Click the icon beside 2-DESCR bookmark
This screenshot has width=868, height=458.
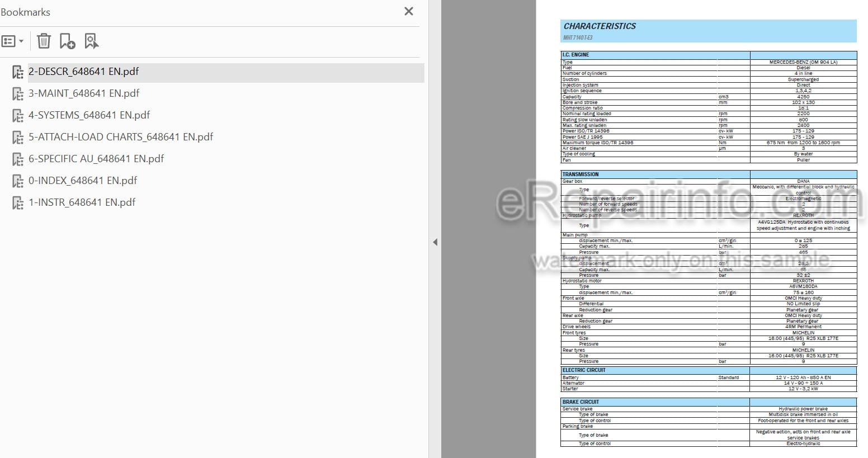pos(18,72)
